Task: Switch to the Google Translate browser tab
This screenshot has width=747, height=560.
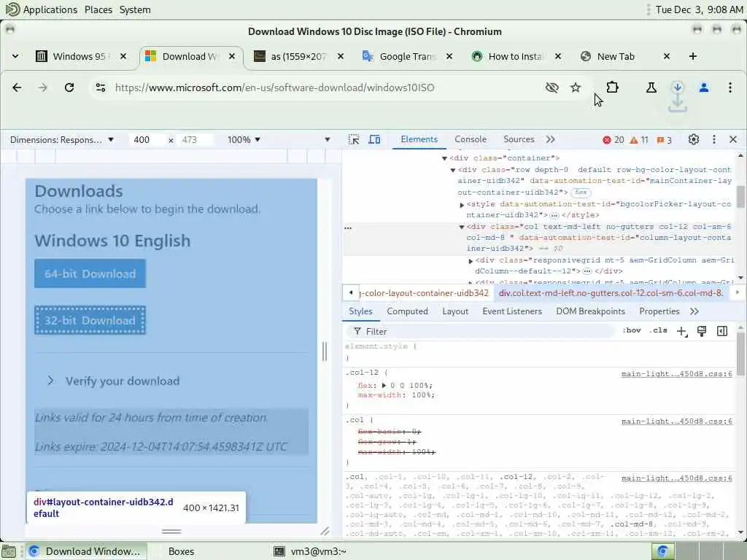Action: tap(406, 56)
